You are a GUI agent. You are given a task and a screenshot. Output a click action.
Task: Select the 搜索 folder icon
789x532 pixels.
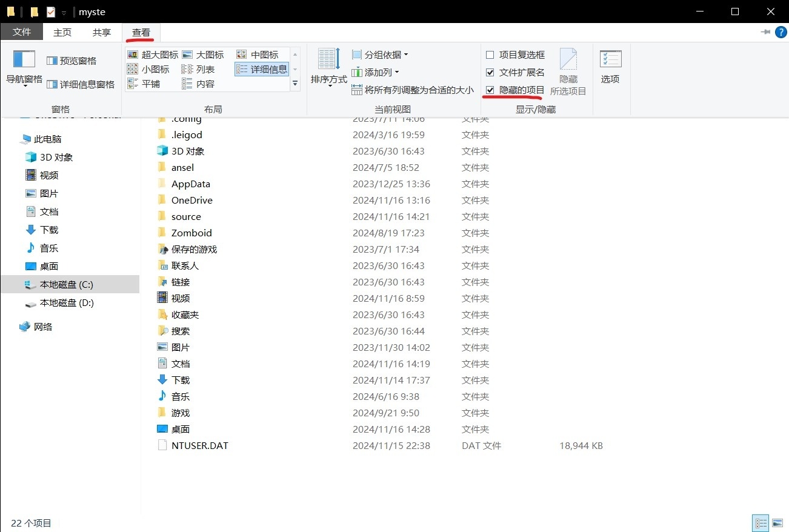tap(162, 331)
